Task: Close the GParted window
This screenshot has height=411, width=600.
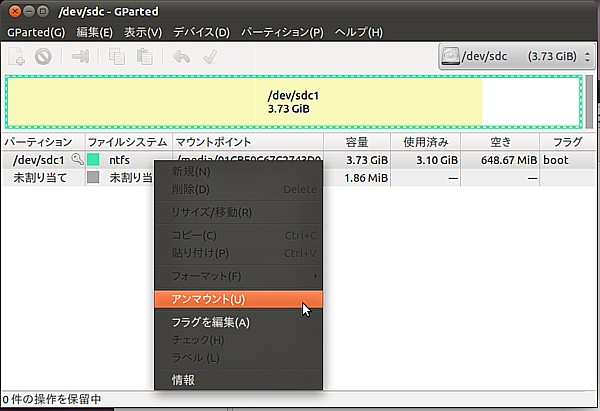Action: 15,11
